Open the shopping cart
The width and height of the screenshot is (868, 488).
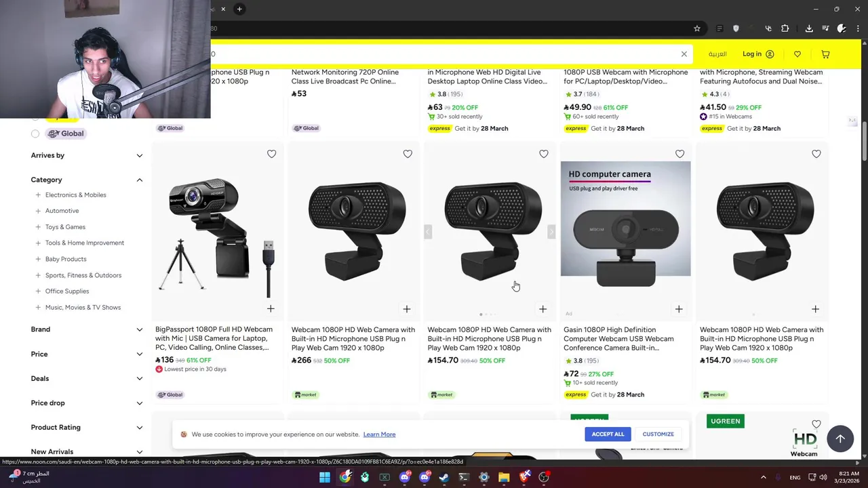(x=825, y=54)
